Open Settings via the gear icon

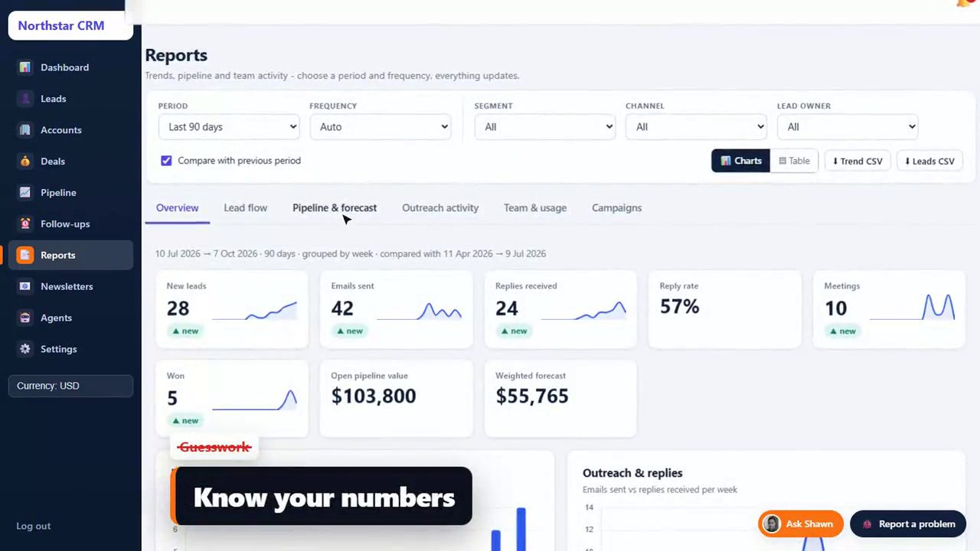coord(25,350)
